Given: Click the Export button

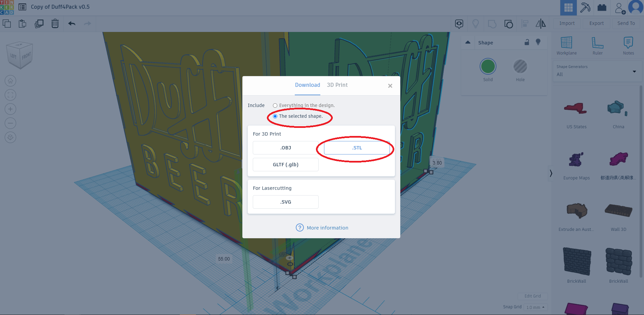Looking at the screenshot, I should point(597,23).
